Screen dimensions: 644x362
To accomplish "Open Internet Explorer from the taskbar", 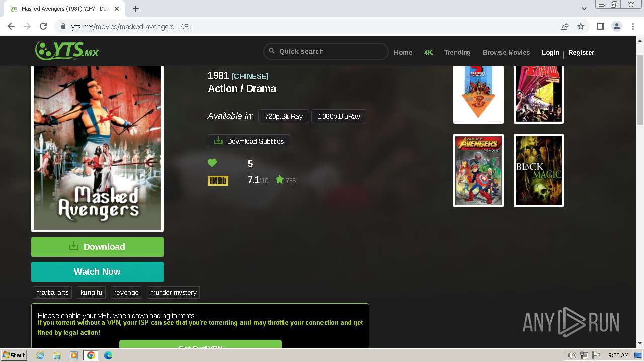I will point(40,355).
